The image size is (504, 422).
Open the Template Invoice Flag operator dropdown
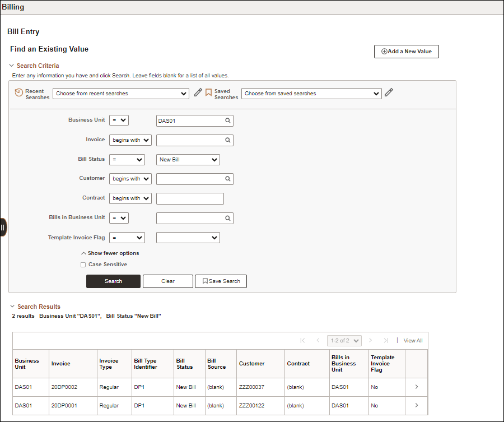[x=127, y=238]
